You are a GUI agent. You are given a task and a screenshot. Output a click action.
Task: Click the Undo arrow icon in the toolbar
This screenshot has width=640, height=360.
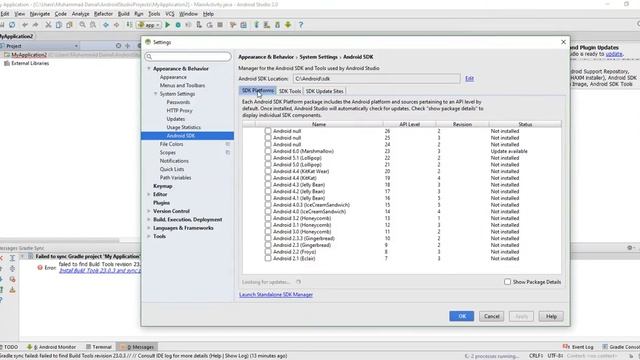click(25, 25)
